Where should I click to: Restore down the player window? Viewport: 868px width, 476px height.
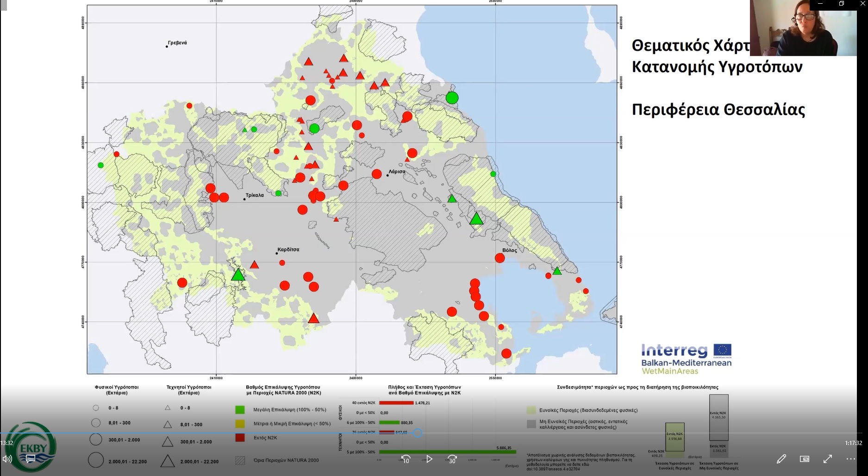[x=842, y=4]
